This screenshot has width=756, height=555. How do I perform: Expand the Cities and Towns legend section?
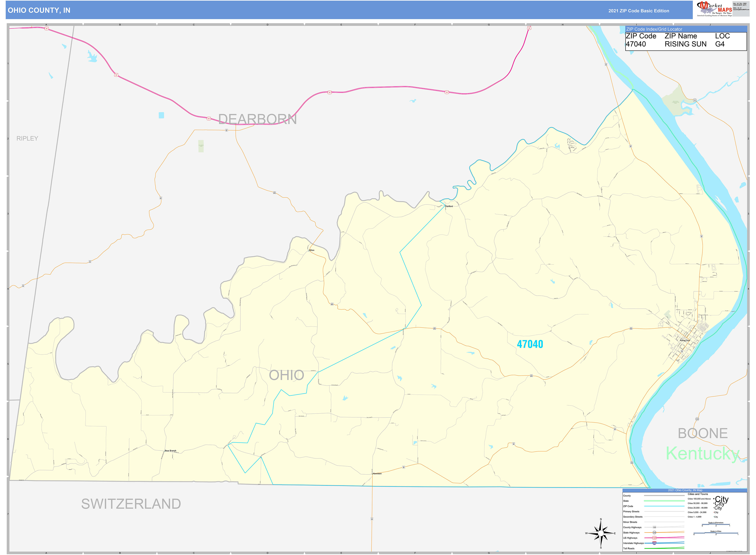[x=698, y=494]
